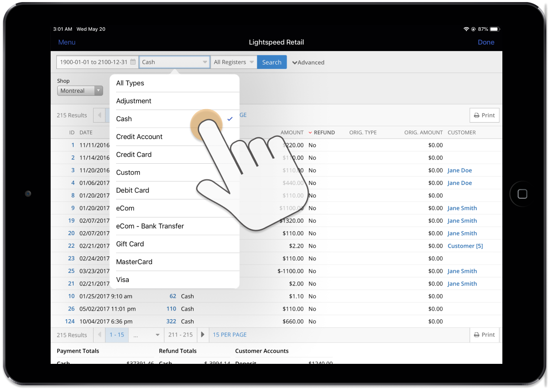
Task: Sort by the ID column header
Action: (72, 133)
